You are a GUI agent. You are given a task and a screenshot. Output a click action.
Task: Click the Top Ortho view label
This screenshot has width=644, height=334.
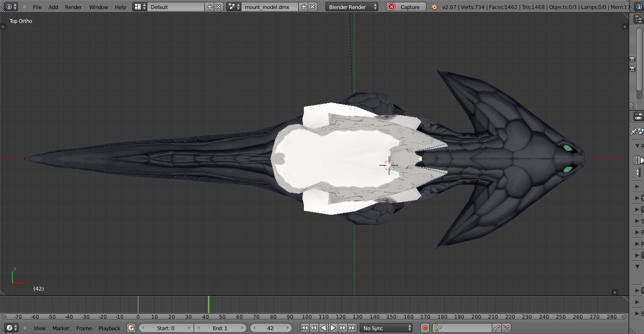(x=21, y=21)
